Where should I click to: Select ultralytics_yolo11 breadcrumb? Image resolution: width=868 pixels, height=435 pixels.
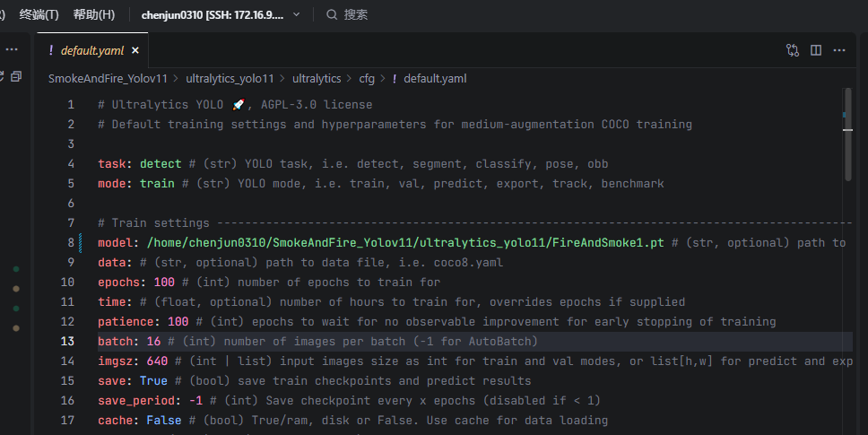point(230,79)
